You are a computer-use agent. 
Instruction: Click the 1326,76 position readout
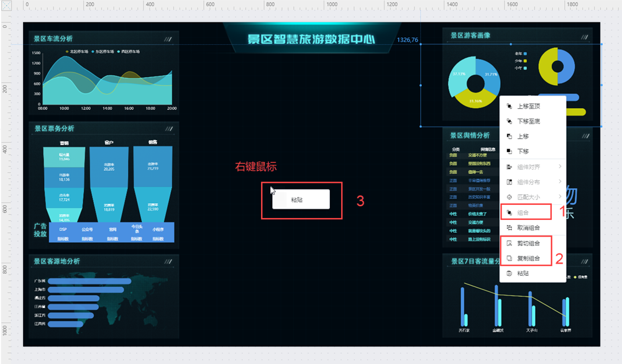408,40
